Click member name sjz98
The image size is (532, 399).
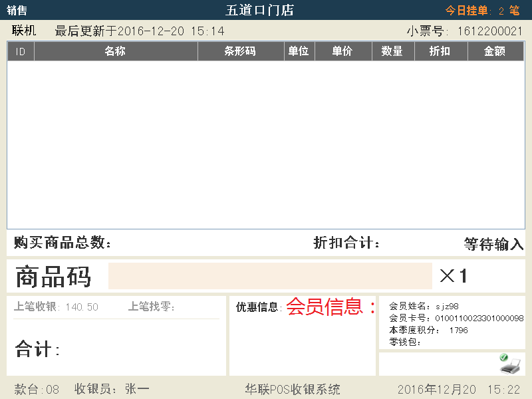pos(447,307)
